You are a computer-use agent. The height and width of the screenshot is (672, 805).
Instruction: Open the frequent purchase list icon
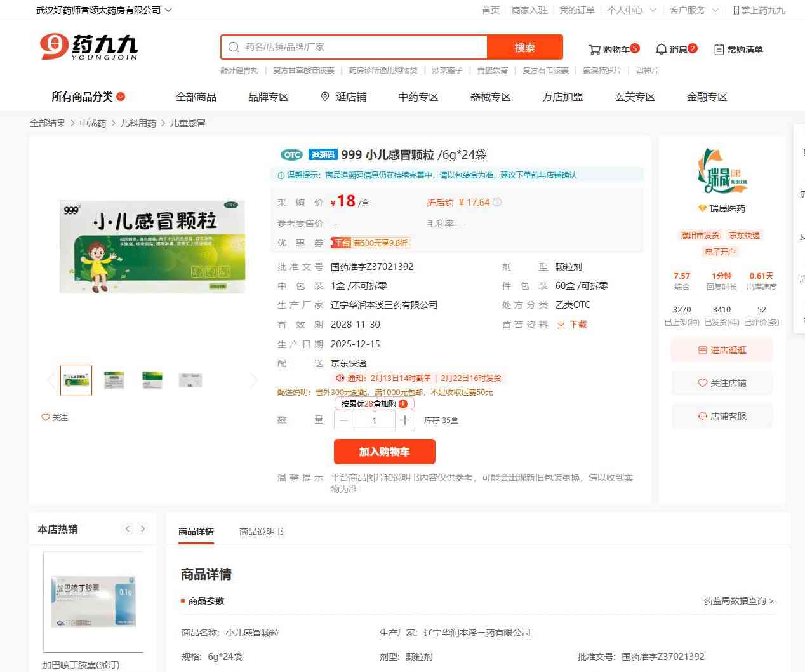(x=719, y=50)
